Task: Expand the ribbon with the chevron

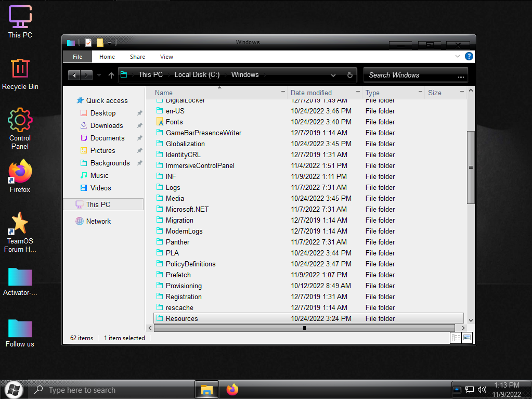Action: [x=457, y=56]
